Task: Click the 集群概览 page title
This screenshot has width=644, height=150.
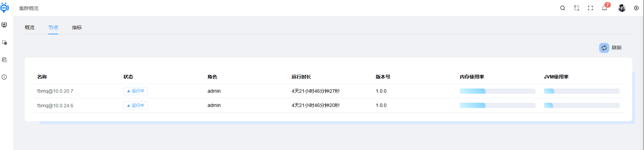Action: pos(29,8)
